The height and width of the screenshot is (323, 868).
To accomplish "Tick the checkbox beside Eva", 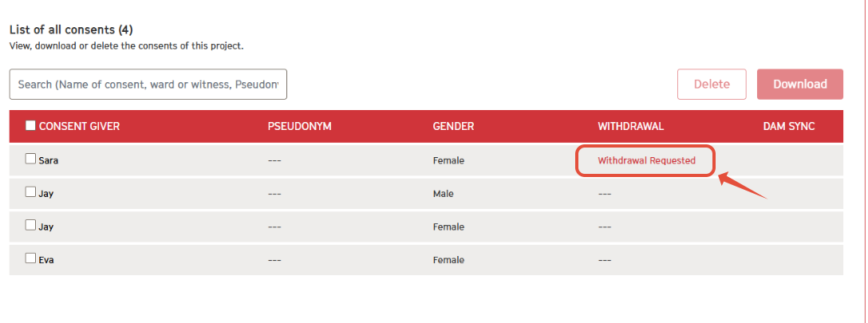I will [x=30, y=258].
